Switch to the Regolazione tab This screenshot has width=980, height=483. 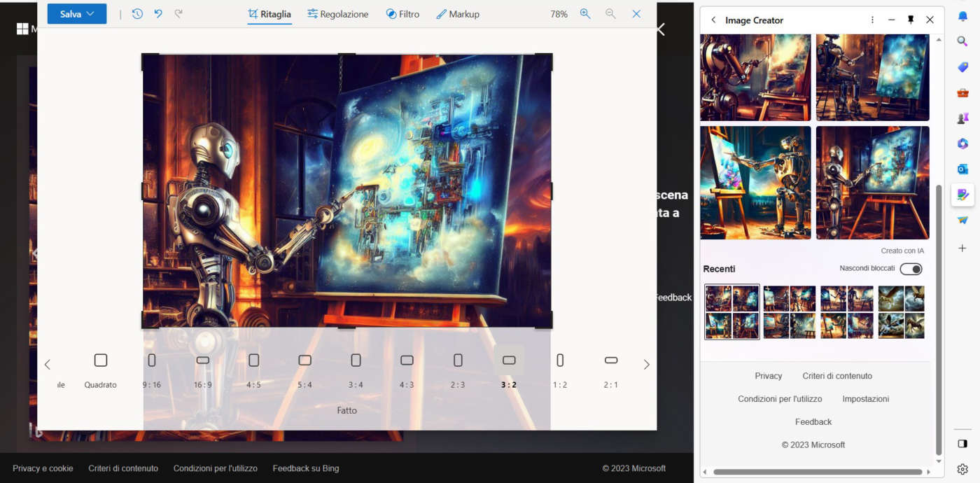click(x=337, y=14)
